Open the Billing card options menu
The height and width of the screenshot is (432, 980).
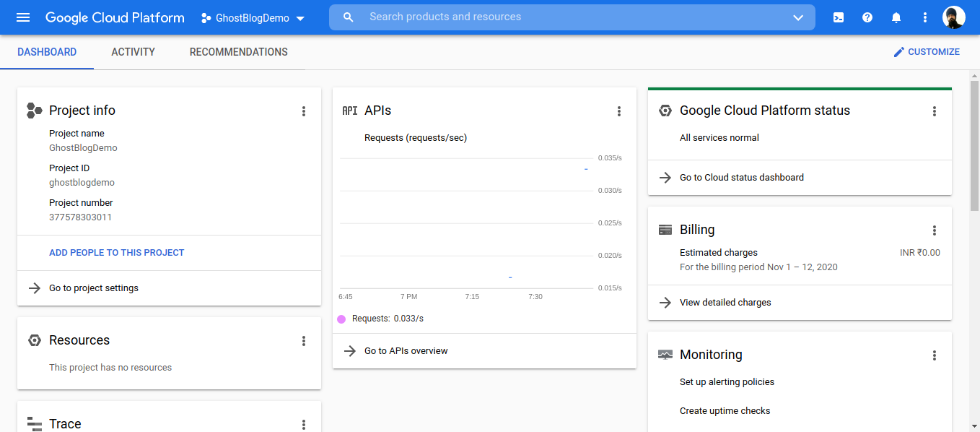(935, 230)
